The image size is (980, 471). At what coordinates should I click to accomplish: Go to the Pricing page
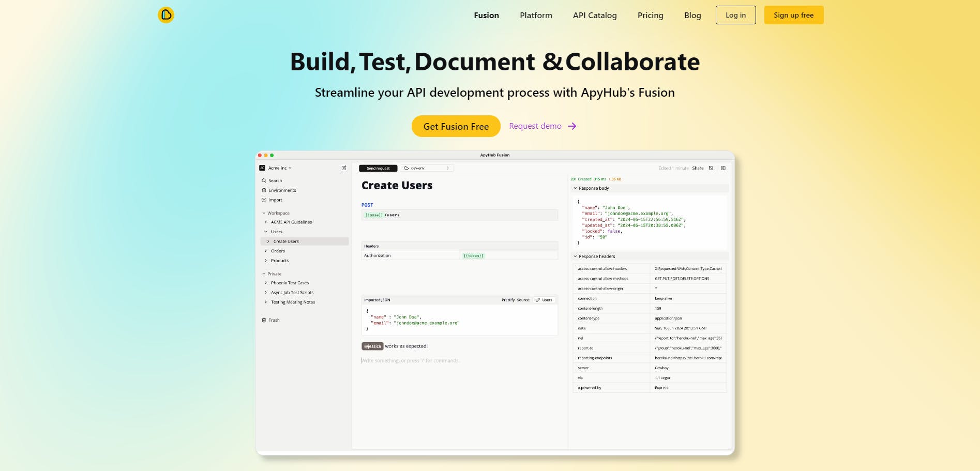[x=651, y=16]
